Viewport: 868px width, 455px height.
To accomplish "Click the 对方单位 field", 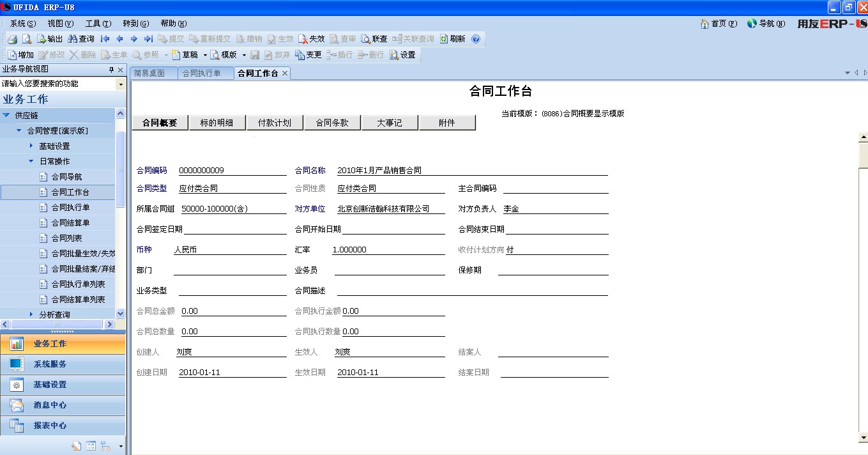I will coord(391,209).
